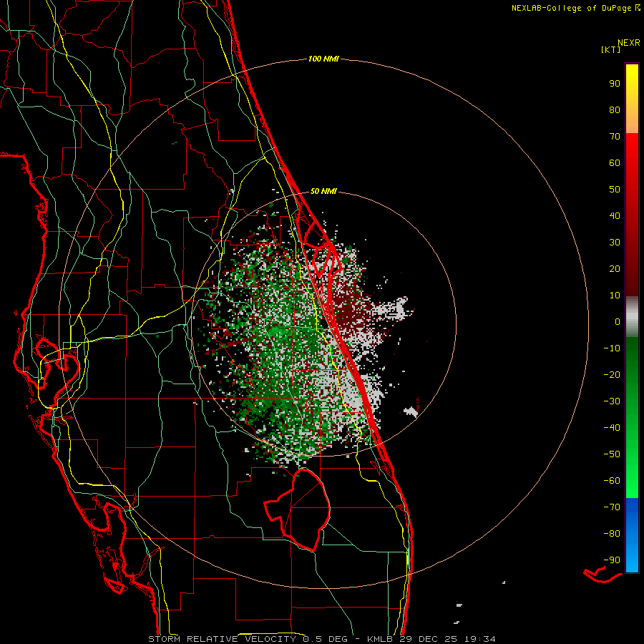Click the bright red segment of color bar
This screenshot has height=644, width=644.
point(632,215)
